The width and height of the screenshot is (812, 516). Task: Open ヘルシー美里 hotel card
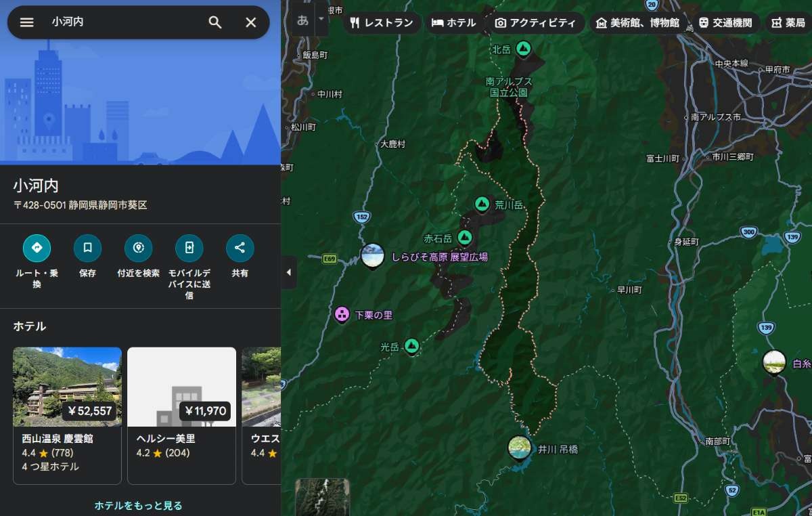pyautogui.click(x=181, y=414)
